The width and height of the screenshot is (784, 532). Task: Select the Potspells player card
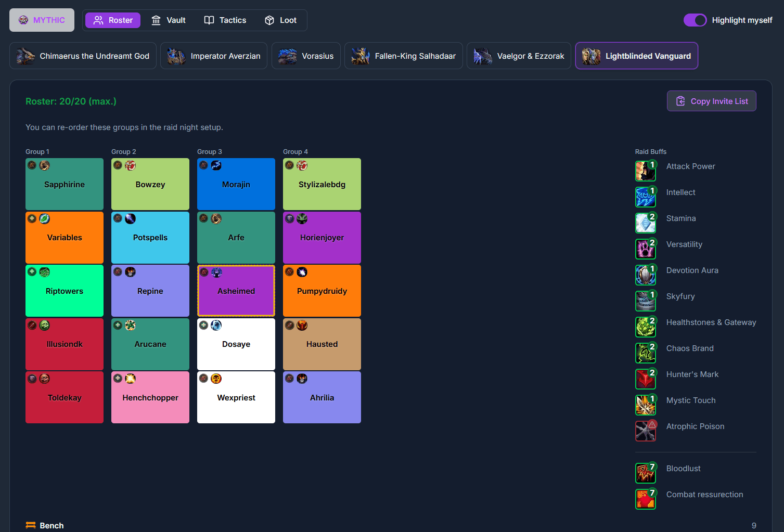tap(150, 238)
